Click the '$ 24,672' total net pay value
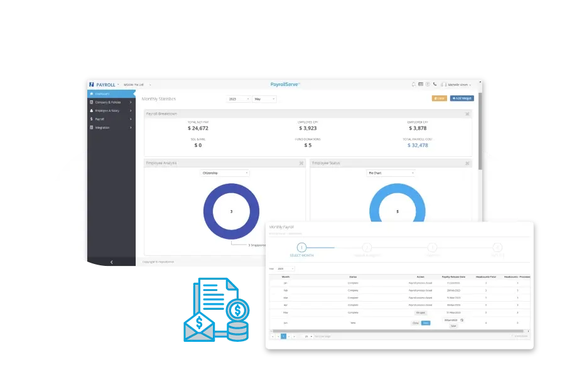The height and width of the screenshot is (392, 584). 198,128
